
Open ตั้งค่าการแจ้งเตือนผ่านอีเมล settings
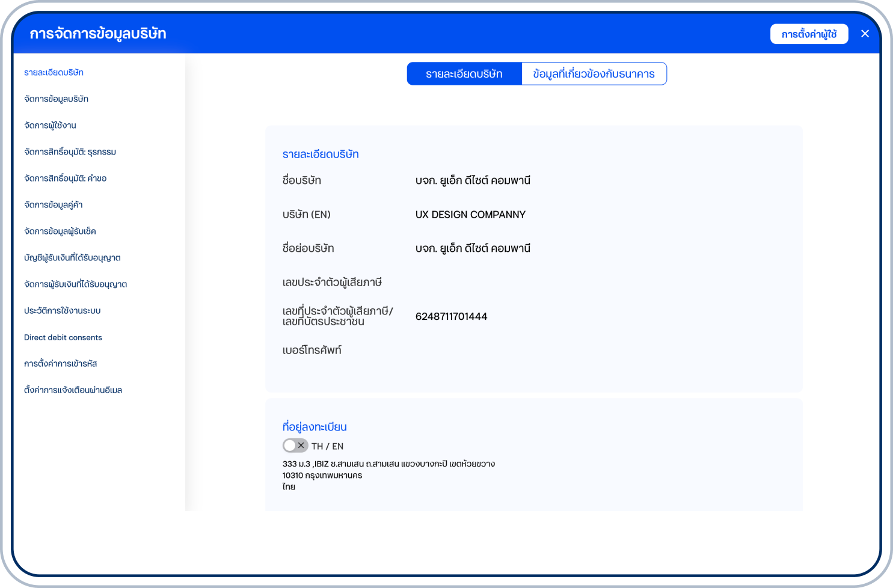73,390
